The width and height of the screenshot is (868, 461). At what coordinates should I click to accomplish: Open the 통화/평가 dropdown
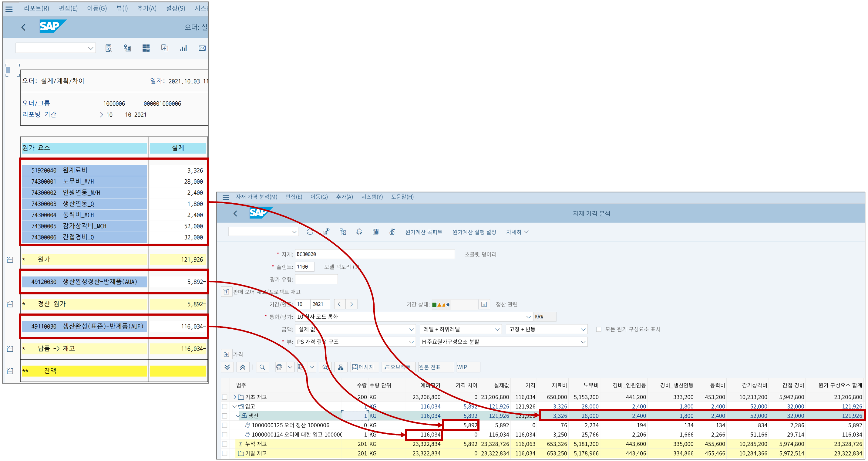coord(528,317)
